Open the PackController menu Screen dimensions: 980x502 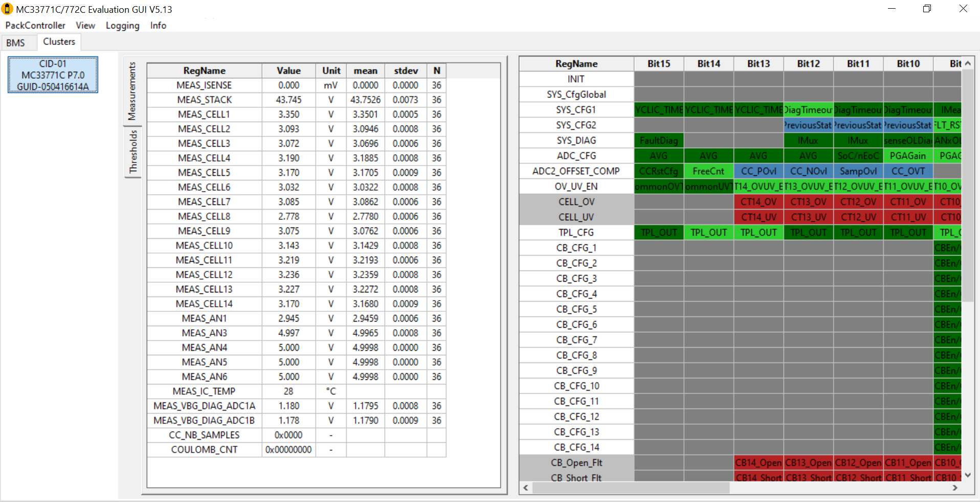(x=35, y=26)
